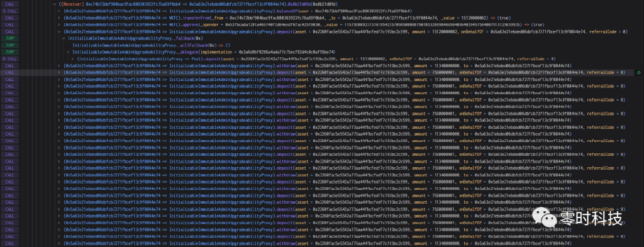This screenshot has width=644, height=247.
Task: Click the _spender address in approve call
Action: [274, 25]
